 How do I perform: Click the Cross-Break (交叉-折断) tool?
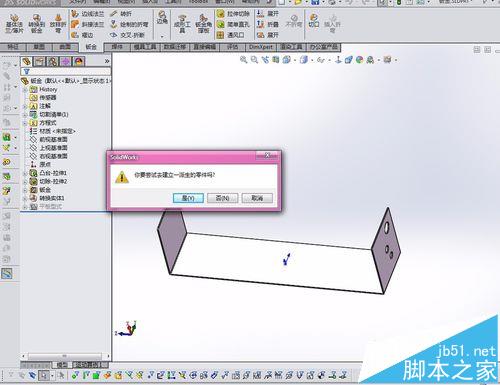pos(127,35)
